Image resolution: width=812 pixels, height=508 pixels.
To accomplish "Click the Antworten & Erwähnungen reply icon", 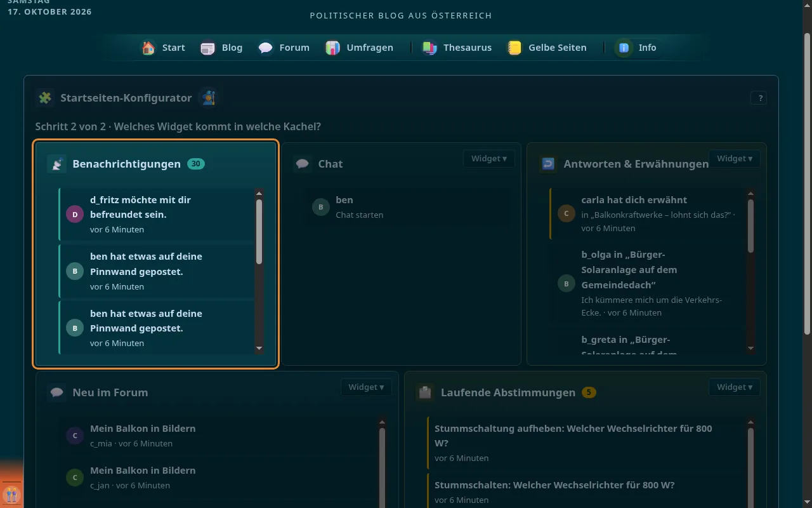I will 548,164.
